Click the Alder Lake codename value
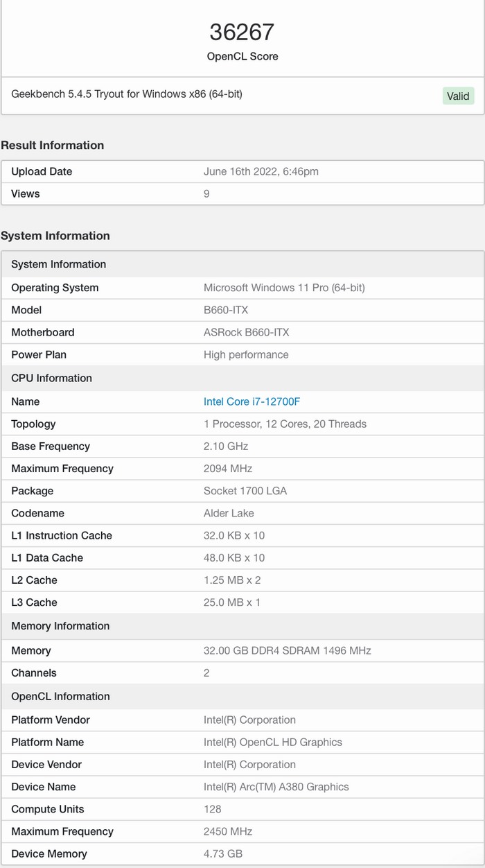Image resolution: width=485 pixels, height=868 pixels. (x=229, y=513)
